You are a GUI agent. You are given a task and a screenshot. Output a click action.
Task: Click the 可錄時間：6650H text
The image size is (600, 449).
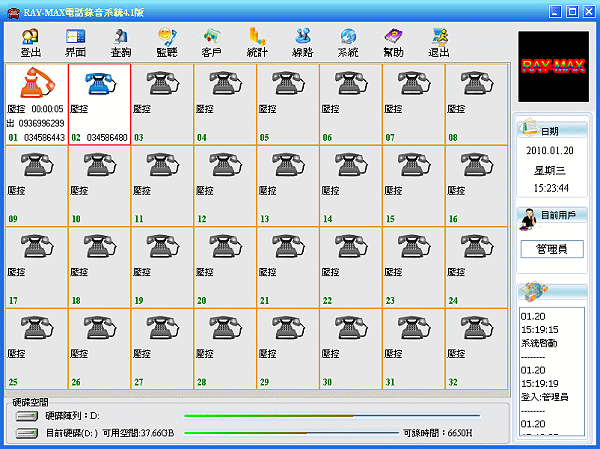tap(438, 433)
